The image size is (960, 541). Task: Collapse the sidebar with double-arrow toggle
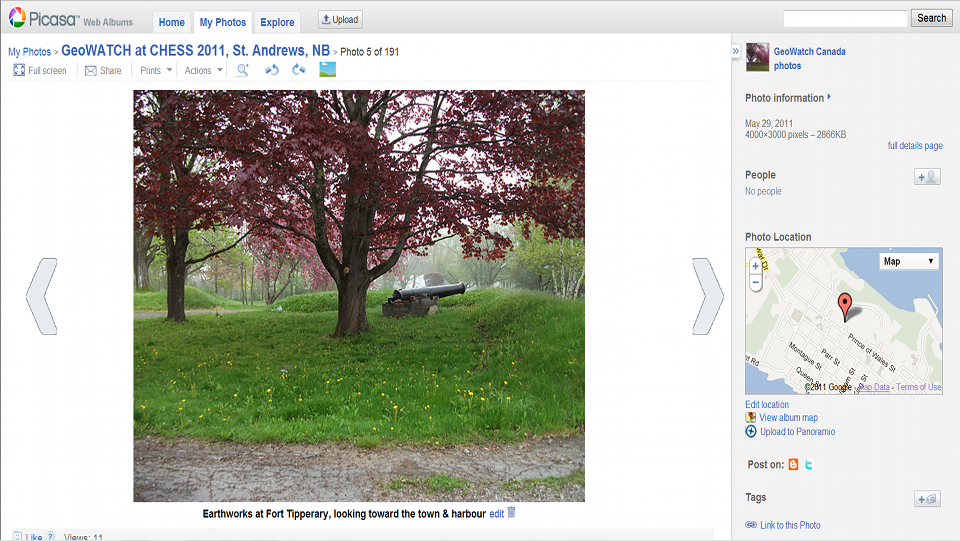[x=736, y=51]
